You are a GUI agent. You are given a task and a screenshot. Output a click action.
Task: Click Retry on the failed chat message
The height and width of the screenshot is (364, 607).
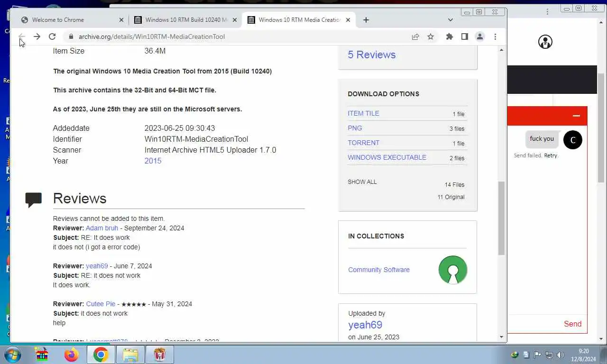point(551,155)
